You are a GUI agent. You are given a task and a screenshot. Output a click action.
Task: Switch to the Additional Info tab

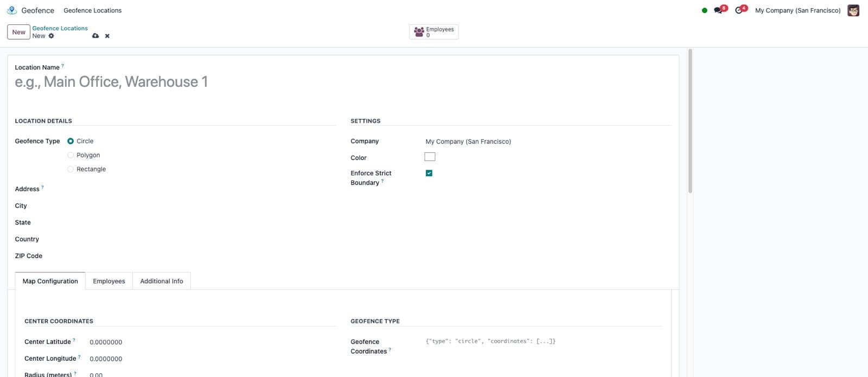coord(161,281)
